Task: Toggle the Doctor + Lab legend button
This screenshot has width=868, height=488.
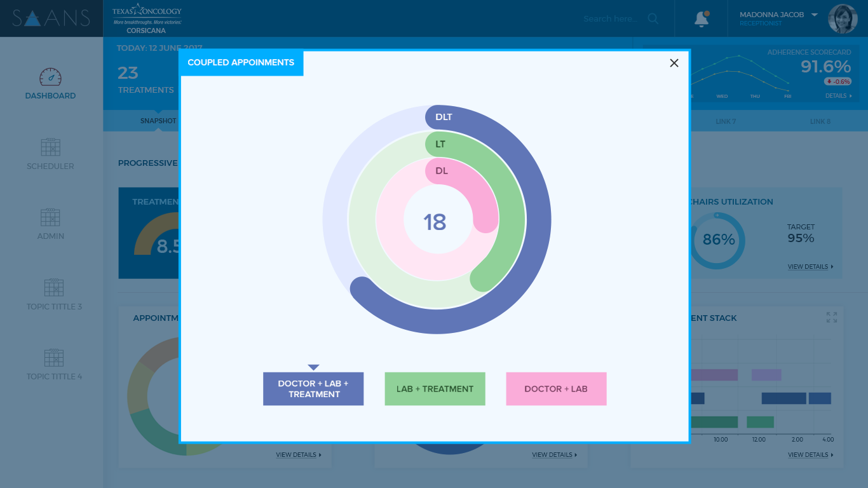Action: (556, 389)
